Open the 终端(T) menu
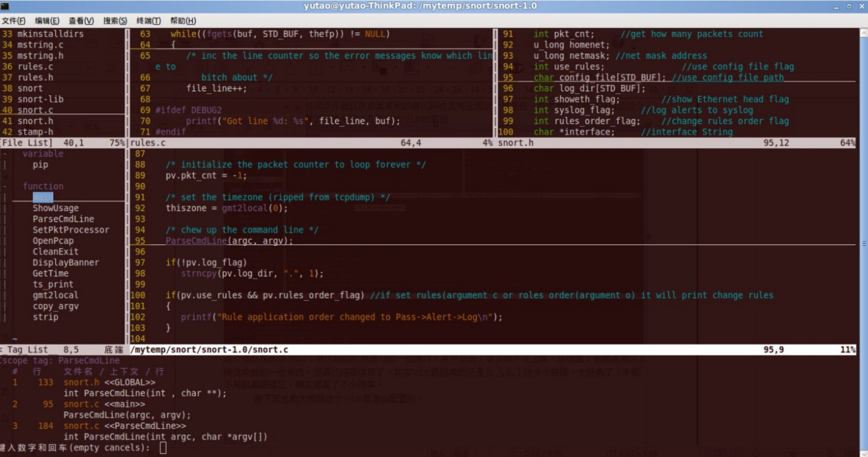Screen dimensions: 868x457 pos(149,21)
